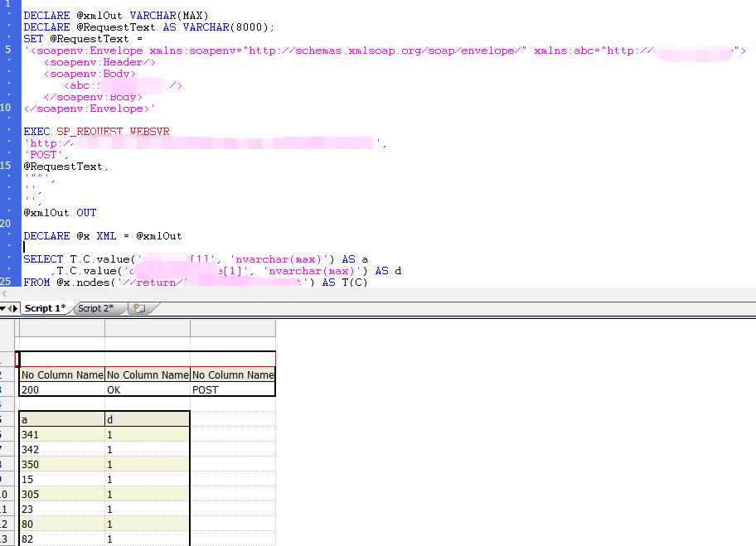Click the first No Column Name header
Screen dimensions: 756x546
(62, 374)
